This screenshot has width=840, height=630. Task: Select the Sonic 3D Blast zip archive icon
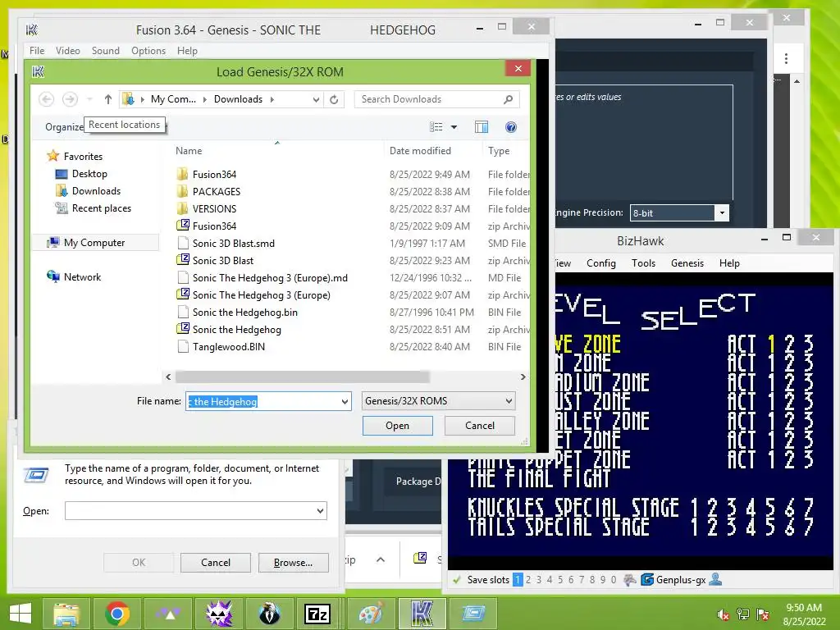(x=183, y=260)
